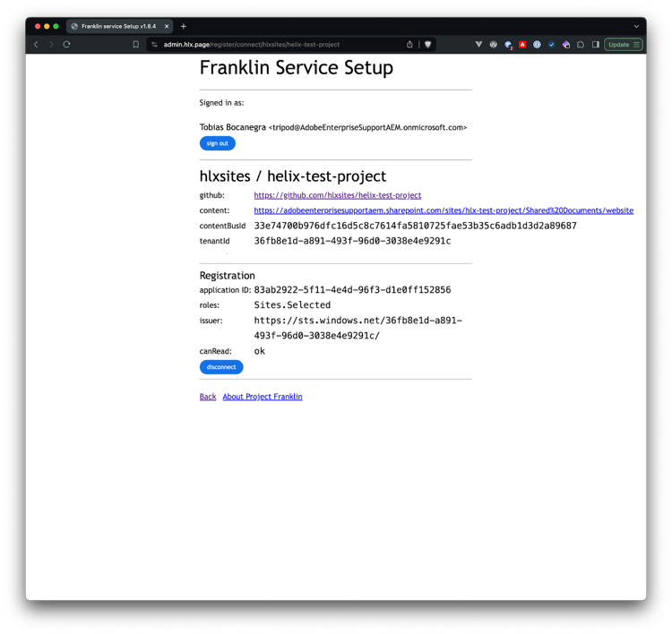Viewport: 672px width, 634px height.
Task: Bookmark this page via bookmark icon
Action: 136,44
